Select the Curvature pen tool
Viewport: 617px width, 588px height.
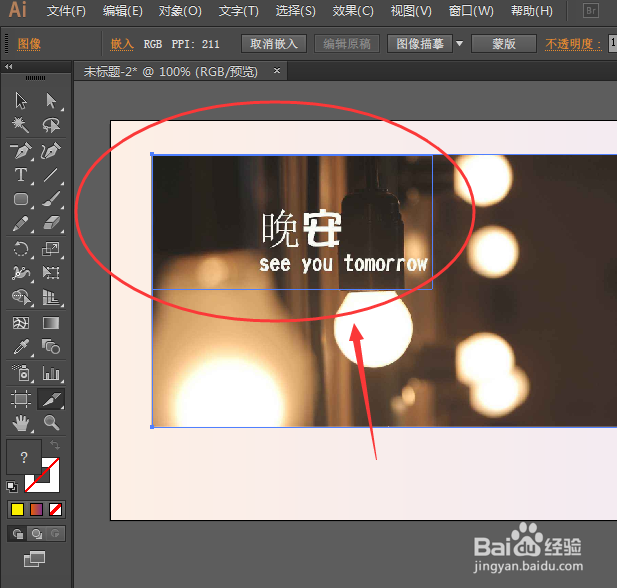(51, 151)
